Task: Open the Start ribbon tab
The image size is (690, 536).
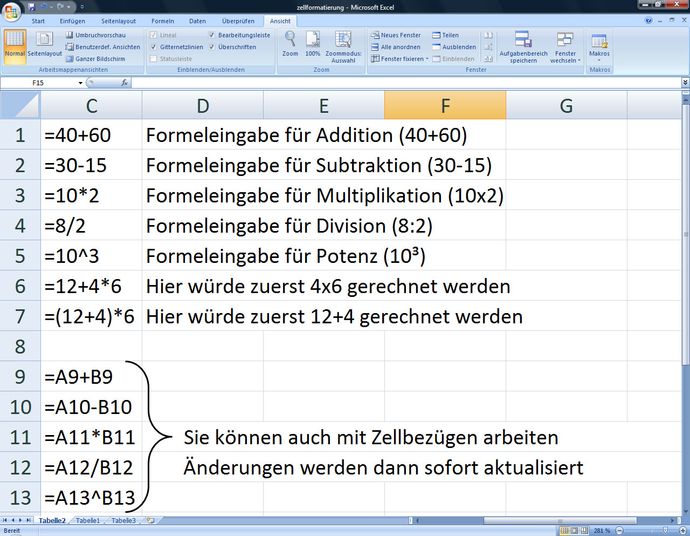Action: click(38, 21)
